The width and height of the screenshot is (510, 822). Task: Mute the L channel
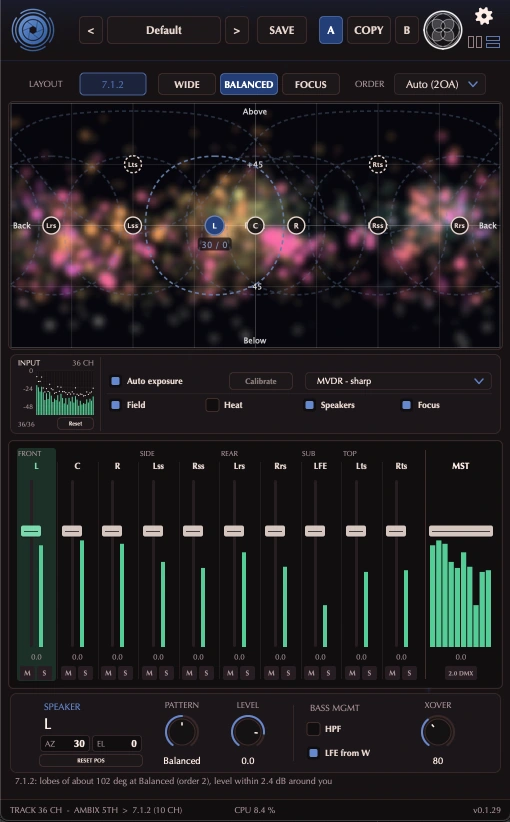click(x=27, y=673)
